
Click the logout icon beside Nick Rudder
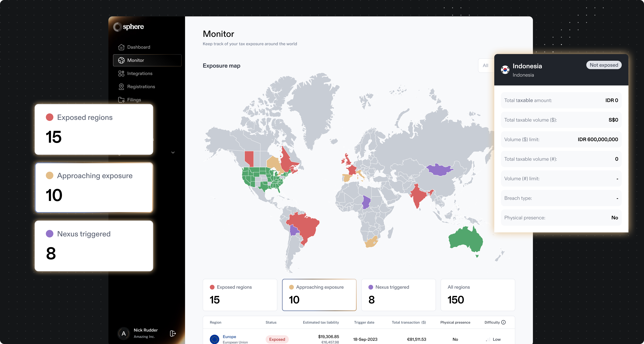[173, 334]
